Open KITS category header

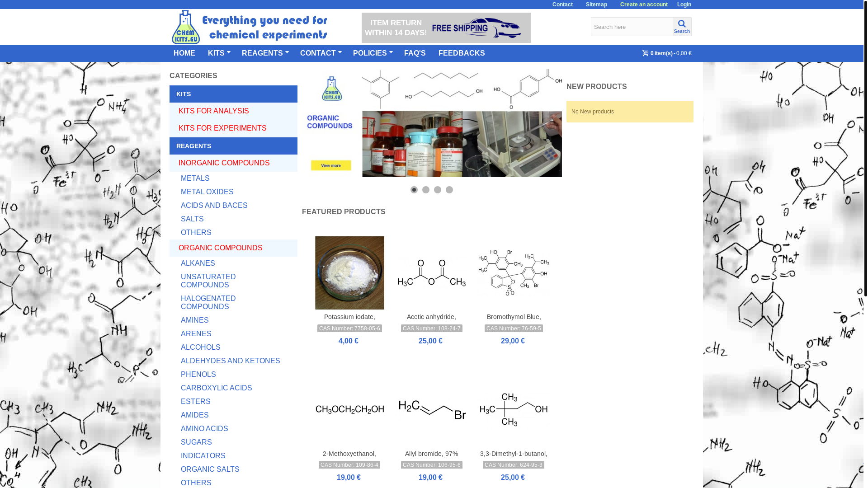tap(233, 94)
